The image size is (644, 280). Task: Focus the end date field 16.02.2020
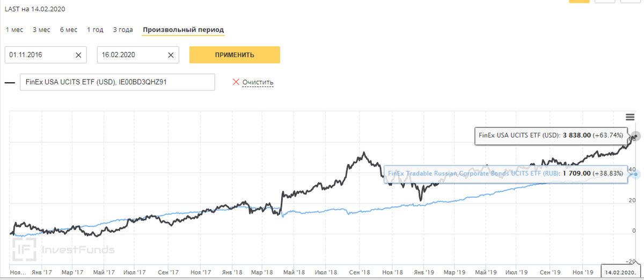tap(138, 55)
